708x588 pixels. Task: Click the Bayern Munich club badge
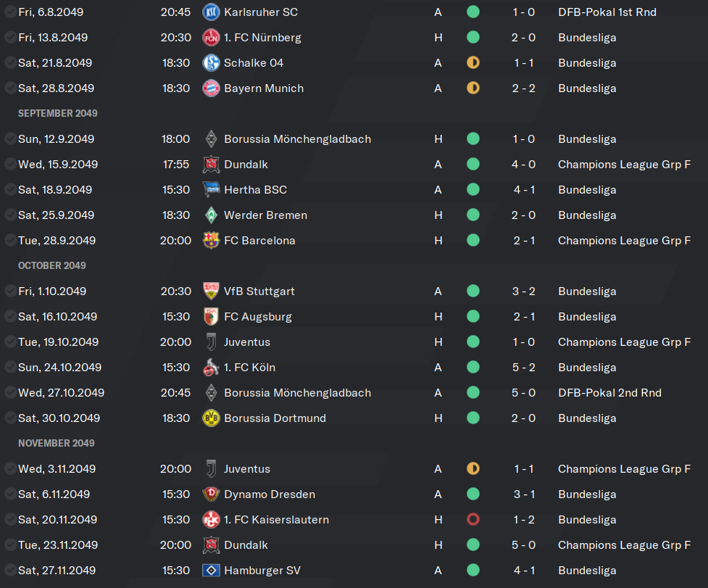(x=211, y=88)
